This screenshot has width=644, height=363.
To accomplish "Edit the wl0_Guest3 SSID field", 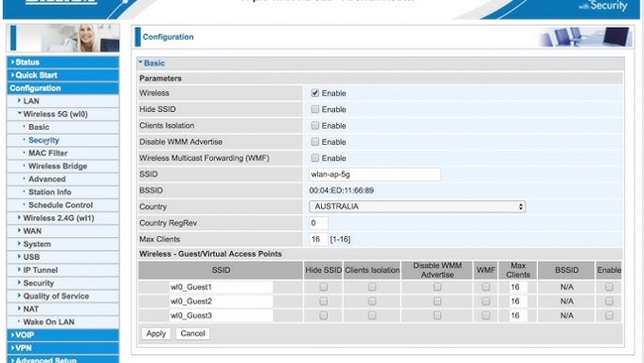I will tap(221, 315).
